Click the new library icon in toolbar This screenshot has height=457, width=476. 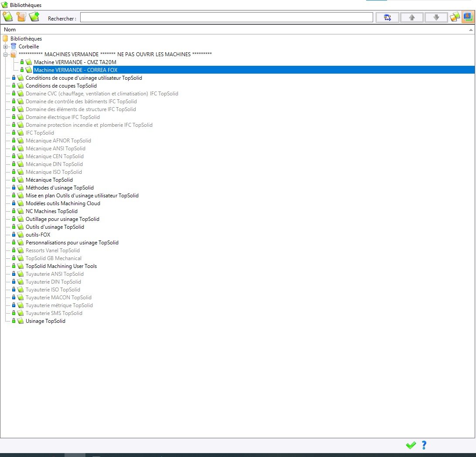point(8,17)
